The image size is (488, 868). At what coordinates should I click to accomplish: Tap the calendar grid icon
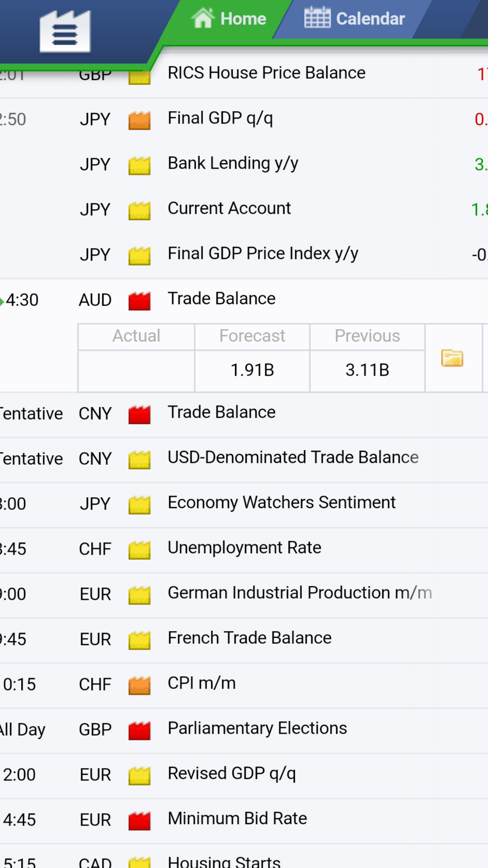317,18
